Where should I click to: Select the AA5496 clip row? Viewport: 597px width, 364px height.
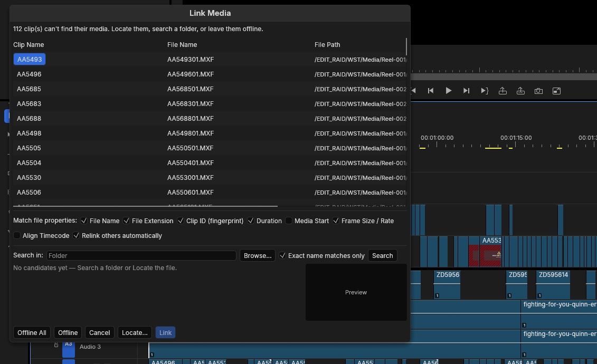pyautogui.click(x=210, y=74)
